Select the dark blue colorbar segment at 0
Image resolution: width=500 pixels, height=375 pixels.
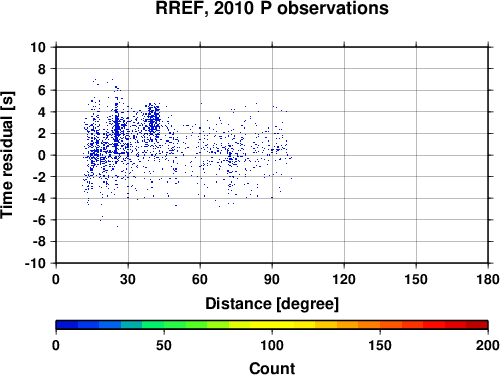[67, 325]
